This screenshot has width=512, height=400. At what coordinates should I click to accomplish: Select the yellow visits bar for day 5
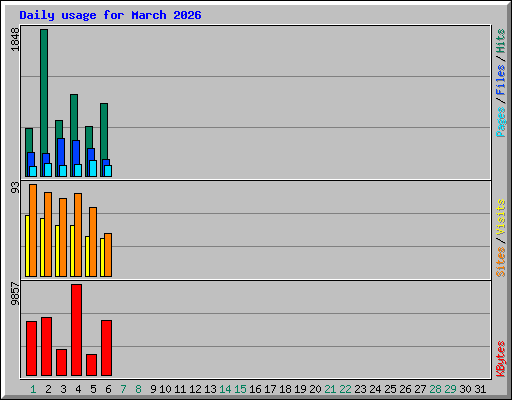(87, 256)
